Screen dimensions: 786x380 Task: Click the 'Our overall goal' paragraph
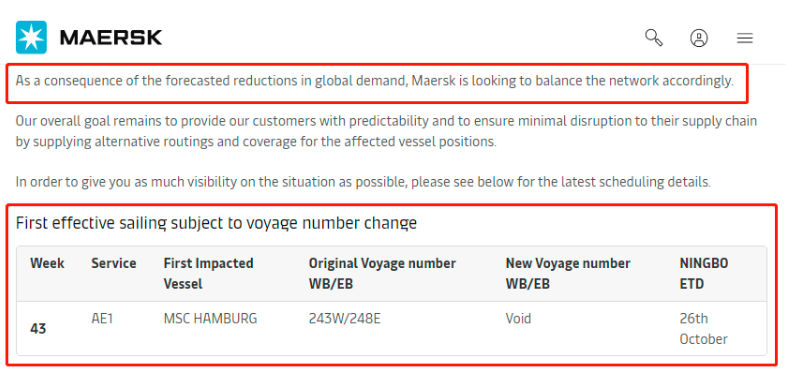tap(386, 131)
